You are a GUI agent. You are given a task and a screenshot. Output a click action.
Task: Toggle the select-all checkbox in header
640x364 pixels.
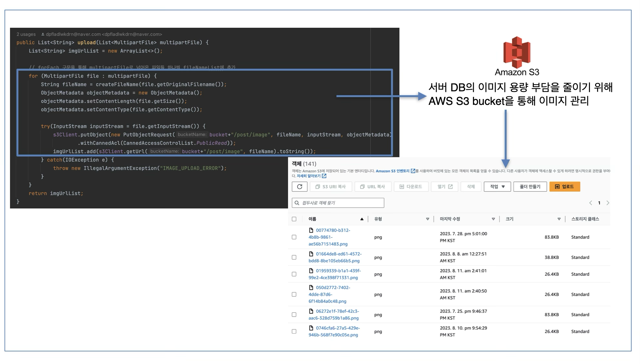294,219
